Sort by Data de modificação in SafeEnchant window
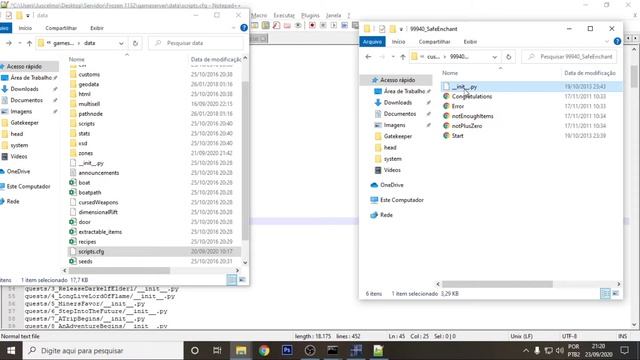 tap(590, 73)
